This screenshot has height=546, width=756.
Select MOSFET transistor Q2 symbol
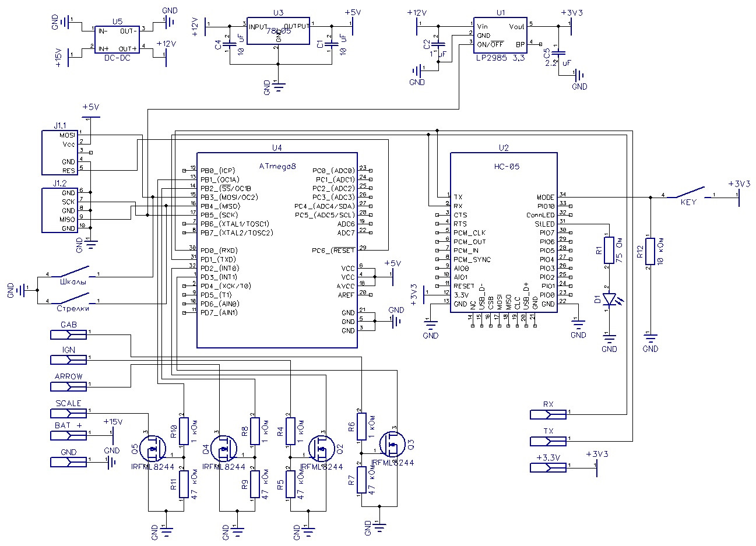click(322, 449)
